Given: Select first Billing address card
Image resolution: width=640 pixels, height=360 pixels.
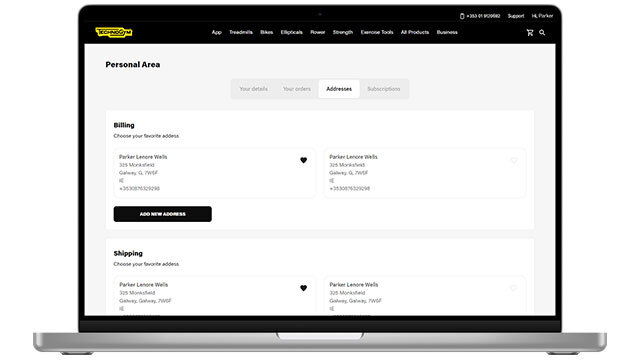Looking at the screenshot, I should [x=214, y=173].
